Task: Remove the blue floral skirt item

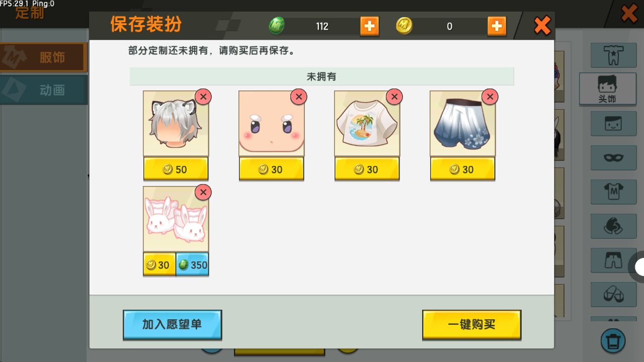Action: 490,97
